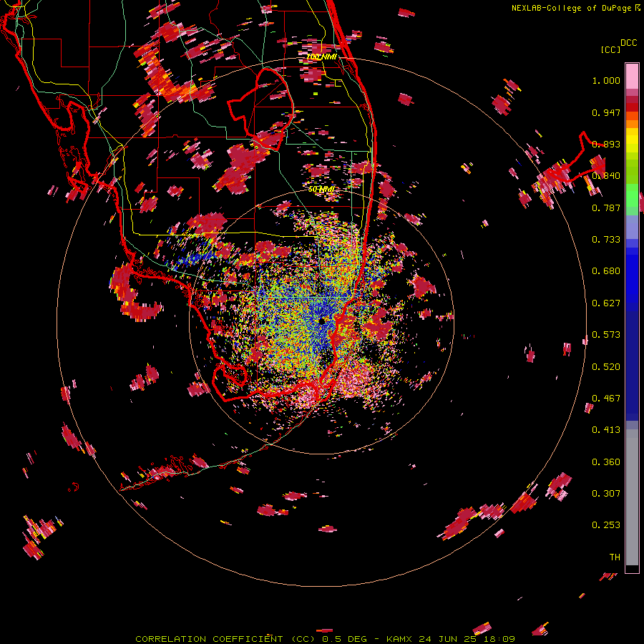This screenshot has height=644, width=644.
Task: Click the DCC label above color bar
Action: [628, 43]
